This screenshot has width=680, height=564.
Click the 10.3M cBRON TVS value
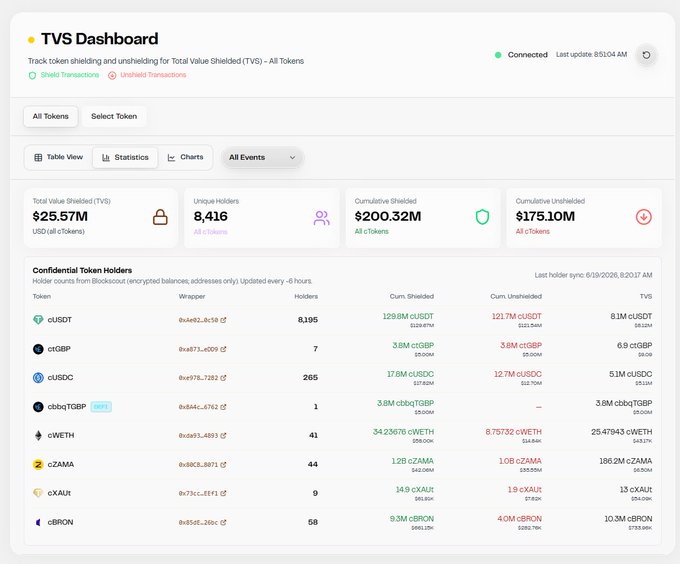tap(628, 518)
